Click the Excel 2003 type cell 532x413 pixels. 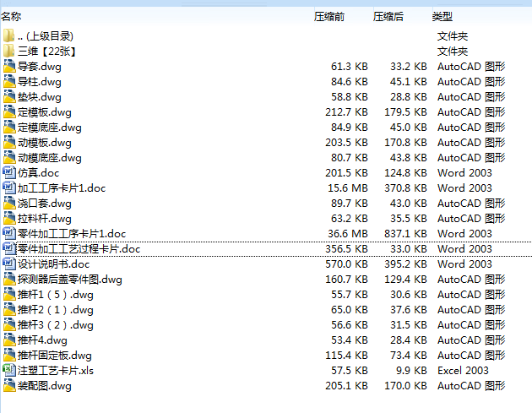463,371
